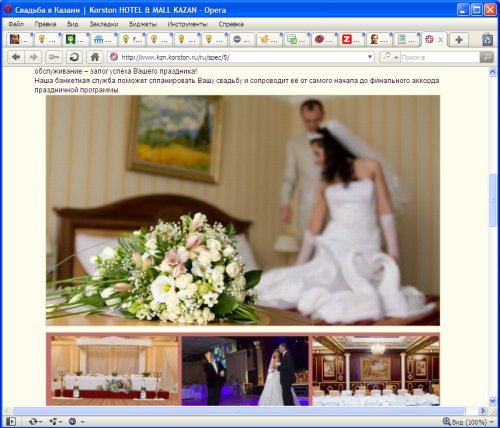This screenshot has width=500, height=428.
Task: Close the active Korston tab
Action: click(440, 40)
